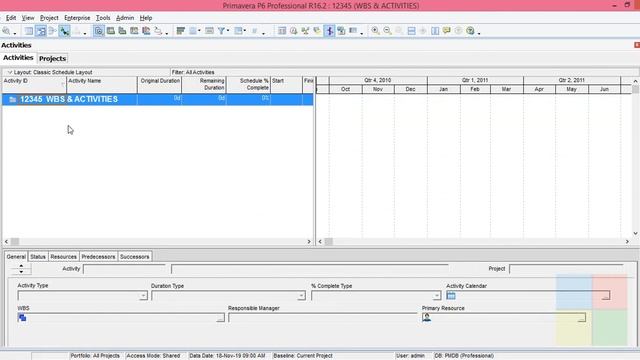Screen dimensions: 640x360
Task: Select the Activity Usage Profile icon
Action: (x=146, y=31)
